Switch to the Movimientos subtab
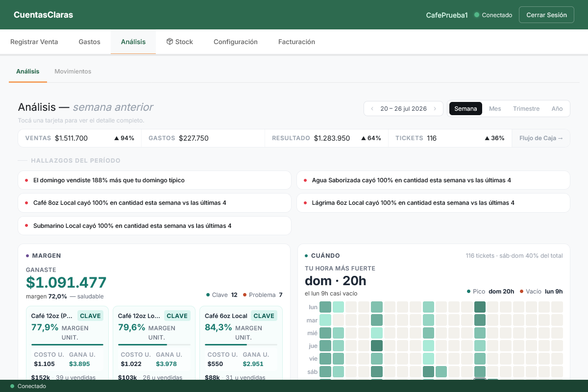 pyautogui.click(x=73, y=72)
